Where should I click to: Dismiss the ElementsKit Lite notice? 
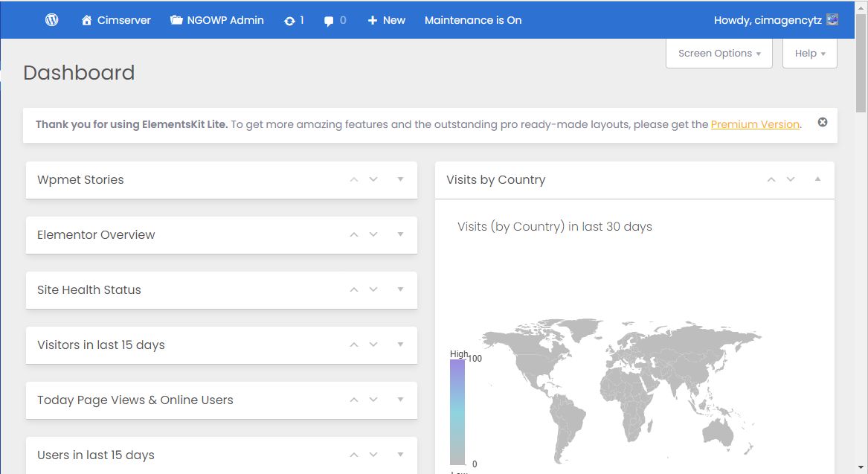coord(823,122)
